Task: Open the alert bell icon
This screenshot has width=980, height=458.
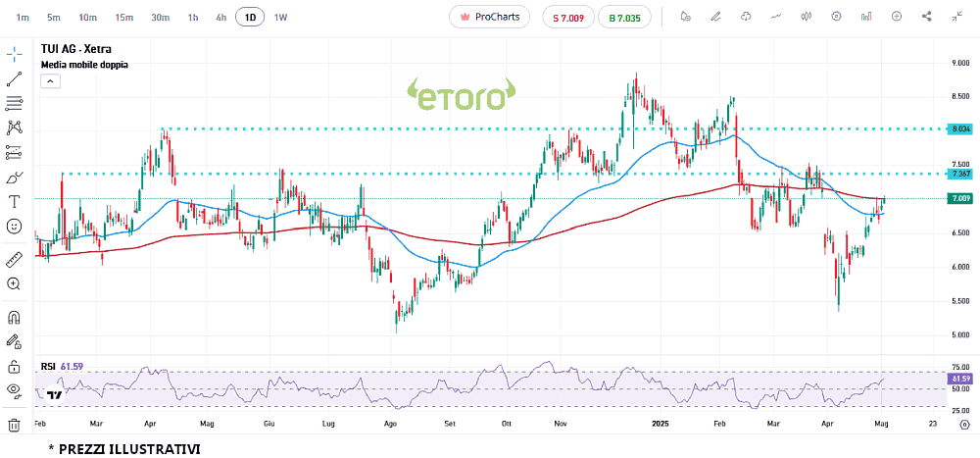Action: point(686,17)
